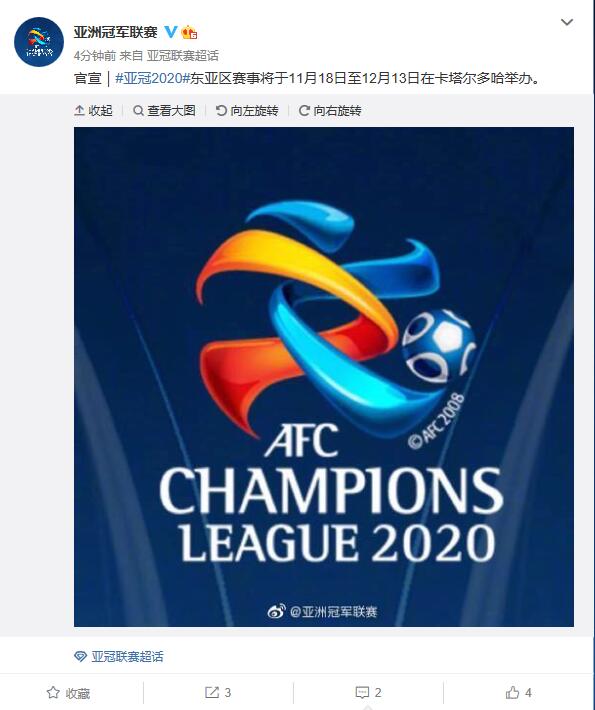
Task: Click the diamond icon beside 亚冠联赛超话
Action: (x=81, y=657)
